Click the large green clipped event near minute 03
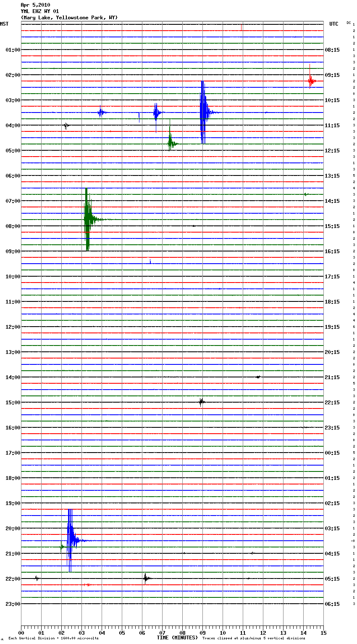The height and width of the screenshot is (644, 357). tap(87, 219)
